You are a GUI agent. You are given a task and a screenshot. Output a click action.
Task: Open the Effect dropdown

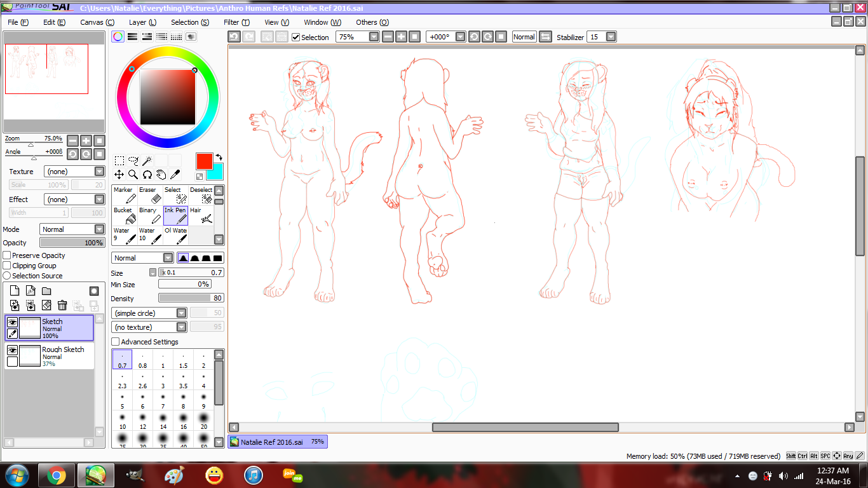pyautogui.click(x=74, y=200)
